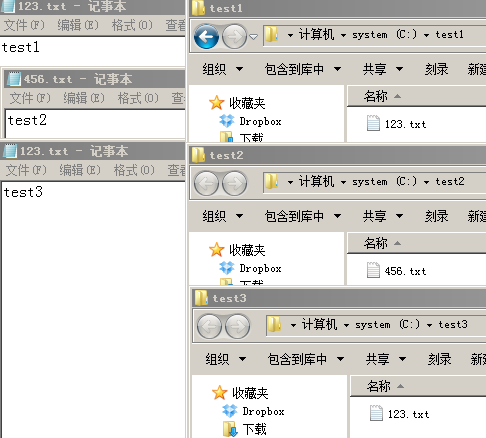Viewport: 486px width, 438px height.
Task: Click Back arrow in test1 explorer window
Action: (x=206, y=36)
